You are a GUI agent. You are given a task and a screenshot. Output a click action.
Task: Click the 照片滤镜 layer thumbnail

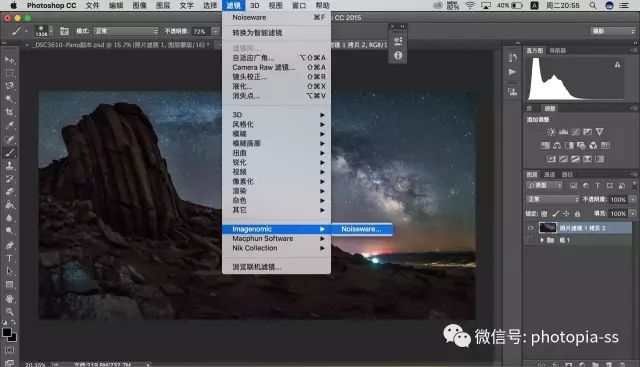pyautogui.click(x=547, y=227)
